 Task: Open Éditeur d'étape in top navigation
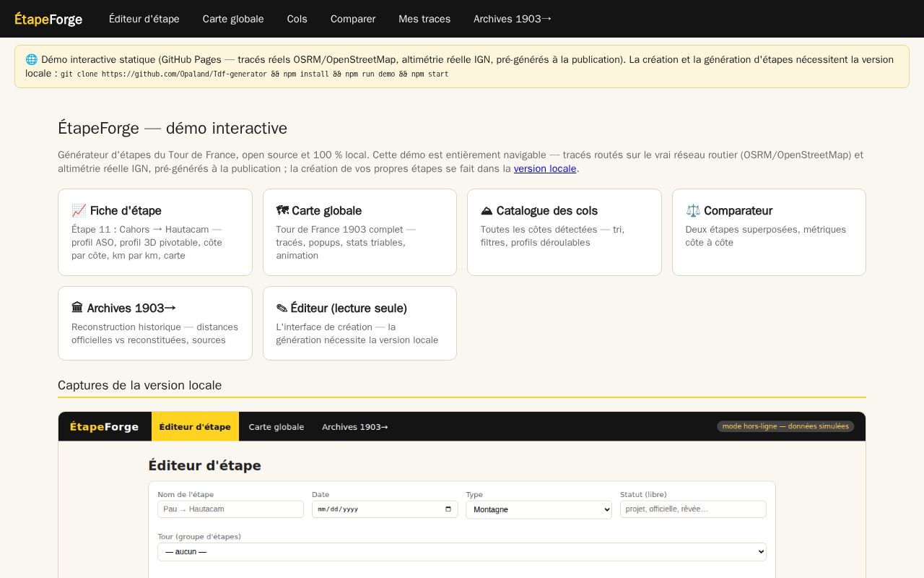coord(144,19)
